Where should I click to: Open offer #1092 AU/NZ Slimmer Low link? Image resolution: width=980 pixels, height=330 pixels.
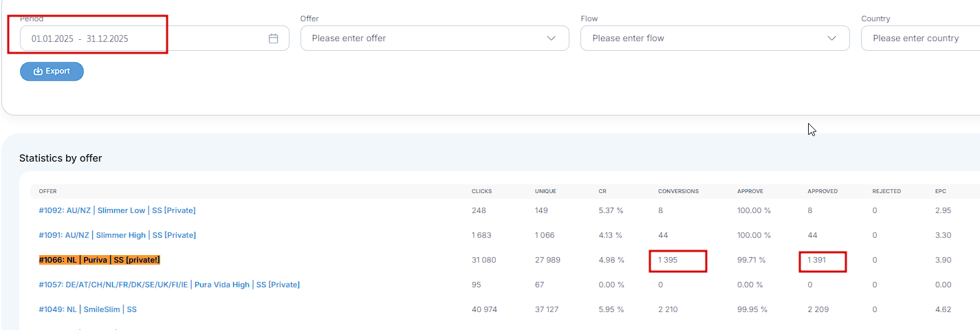pos(117,210)
